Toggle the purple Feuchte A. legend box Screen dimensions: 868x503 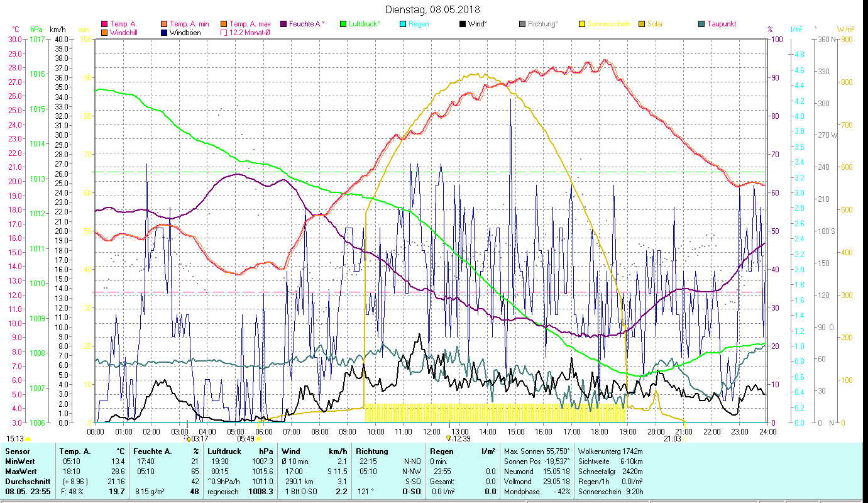coord(283,25)
